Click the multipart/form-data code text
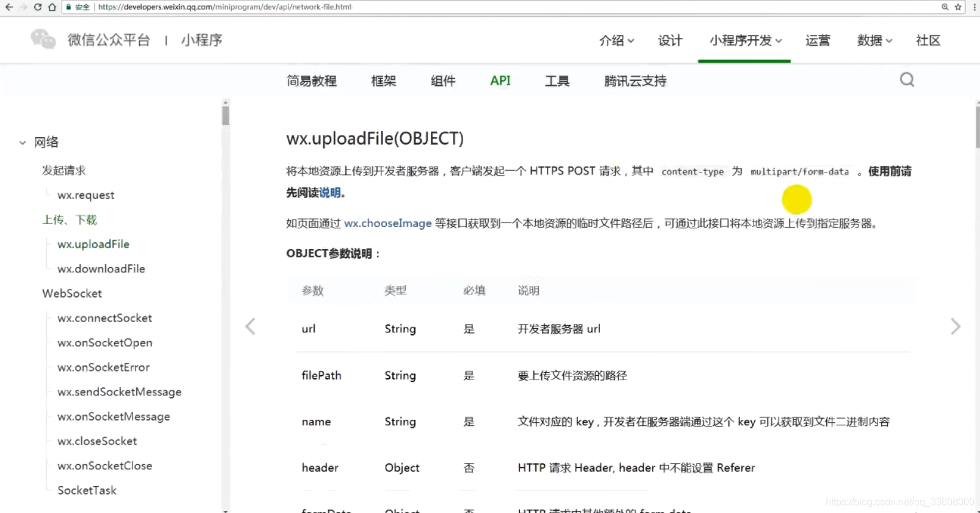The width and height of the screenshot is (980, 513). pyautogui.click(x=799, y=172)
